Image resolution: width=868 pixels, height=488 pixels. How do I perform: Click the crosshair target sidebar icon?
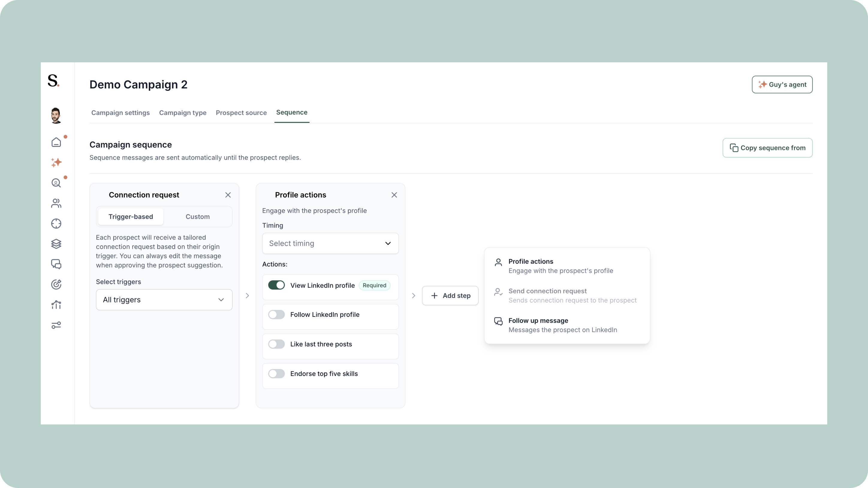(56, 223)
